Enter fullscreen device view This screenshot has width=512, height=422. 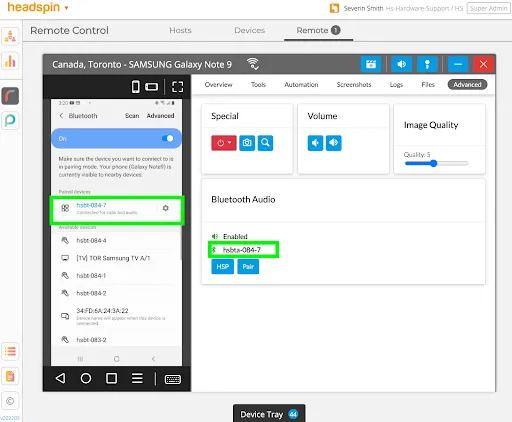point(177,87)
